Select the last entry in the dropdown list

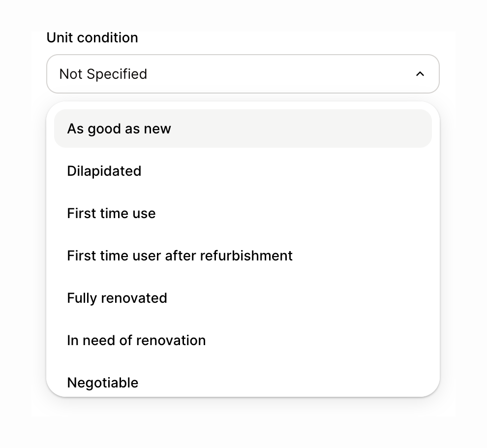(102, 383)
